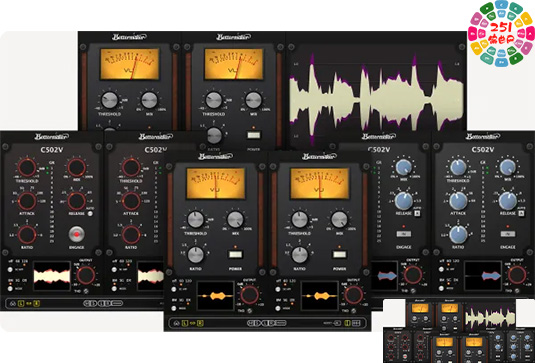Click THRESHOLD knob on second red-ring C502V panel
The width and height of the screenshot is (535, 363).
[131, 168]
